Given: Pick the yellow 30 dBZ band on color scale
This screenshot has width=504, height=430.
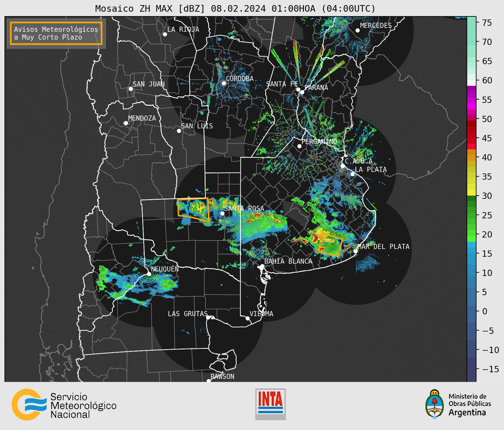Looking at the screenshot, I should pyautogui.click(x=471, y=193).
